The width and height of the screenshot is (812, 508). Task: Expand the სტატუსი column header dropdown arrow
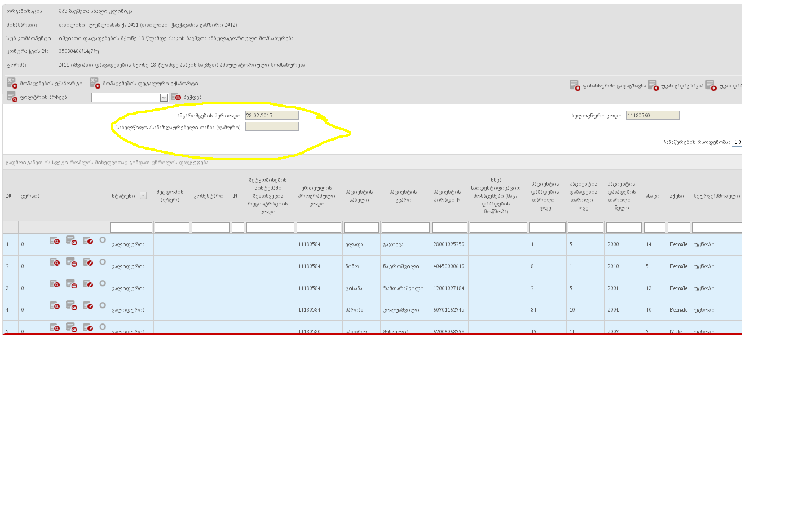point(143,196)
